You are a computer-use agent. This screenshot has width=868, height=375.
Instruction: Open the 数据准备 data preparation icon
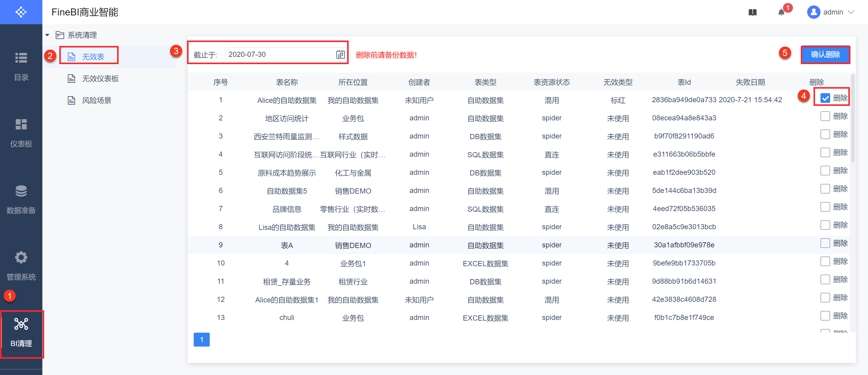(21, 191)
